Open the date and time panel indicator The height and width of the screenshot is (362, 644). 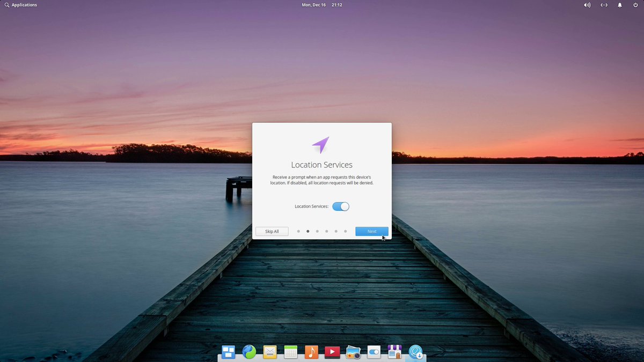322,5
